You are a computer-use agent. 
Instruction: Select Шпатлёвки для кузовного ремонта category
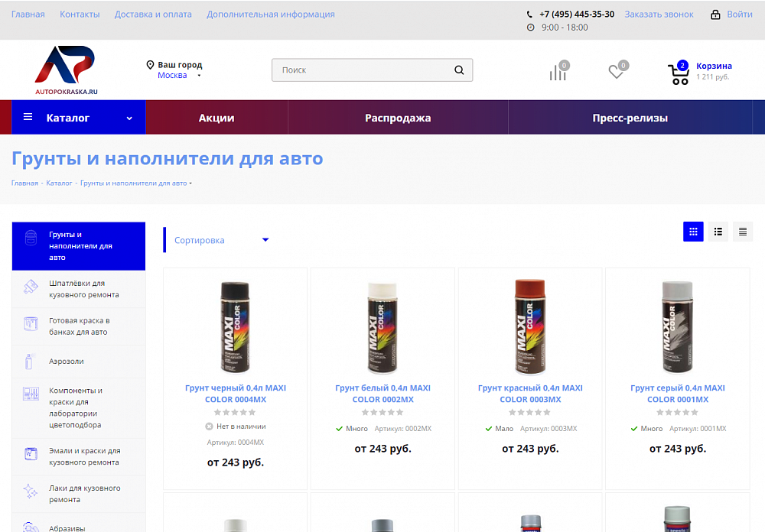tap(79, 289)
